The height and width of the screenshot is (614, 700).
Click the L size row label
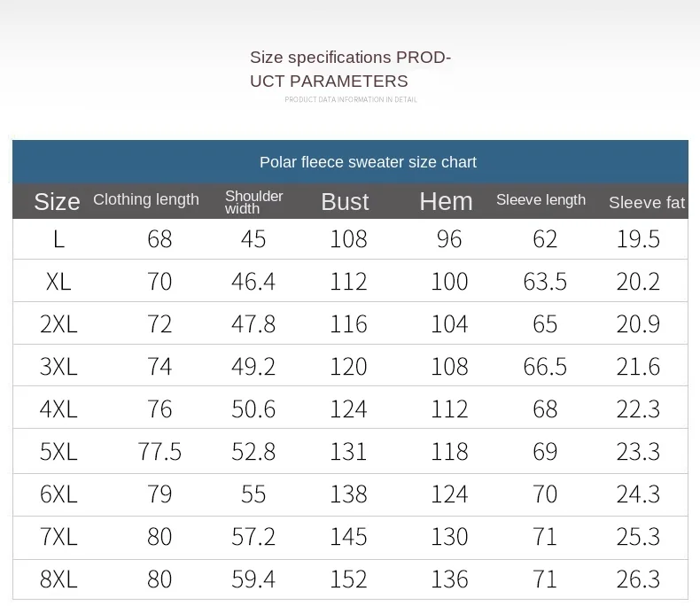[58, 239]
